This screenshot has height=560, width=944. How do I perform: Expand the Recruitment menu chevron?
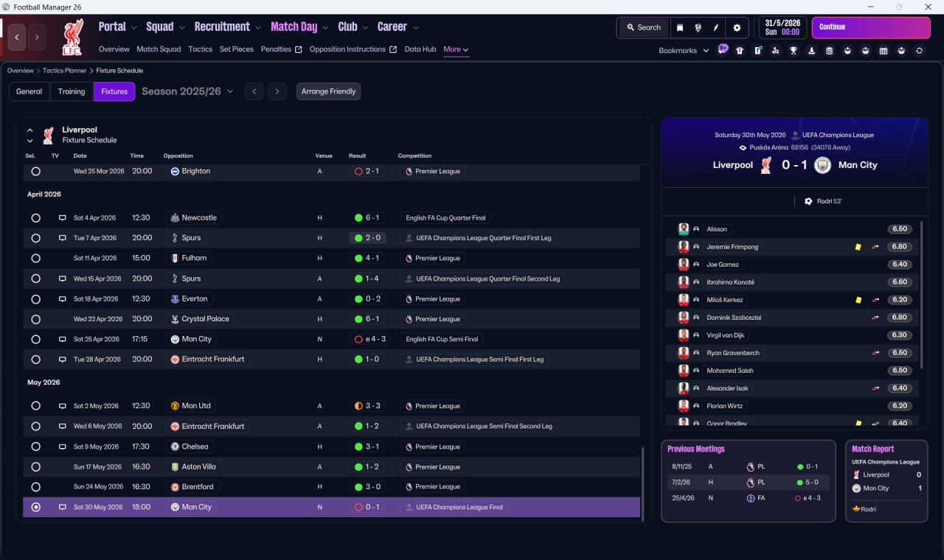click(x=258, y=27)
